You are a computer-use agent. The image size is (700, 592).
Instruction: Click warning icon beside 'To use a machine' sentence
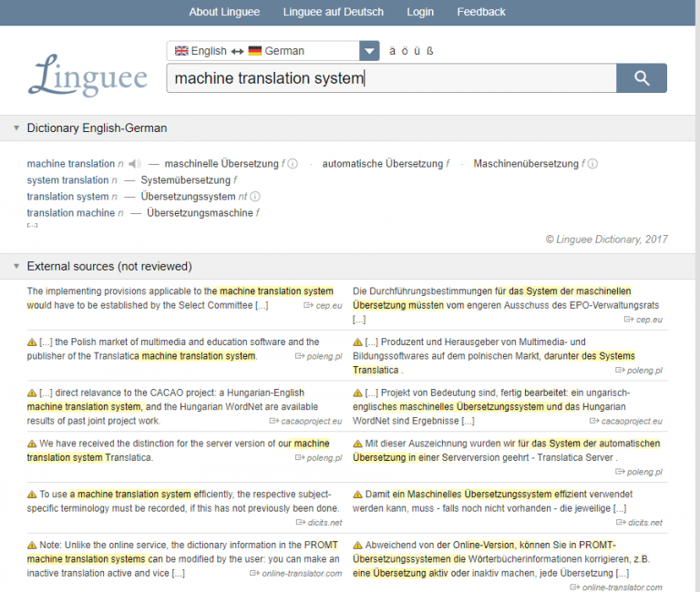[32, 495]
